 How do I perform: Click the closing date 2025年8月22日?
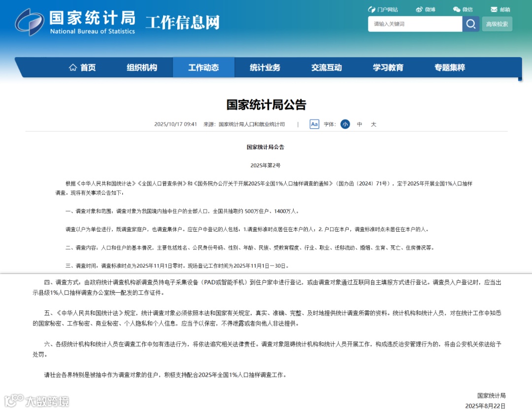pyautogui.click(x=486, y=406)
